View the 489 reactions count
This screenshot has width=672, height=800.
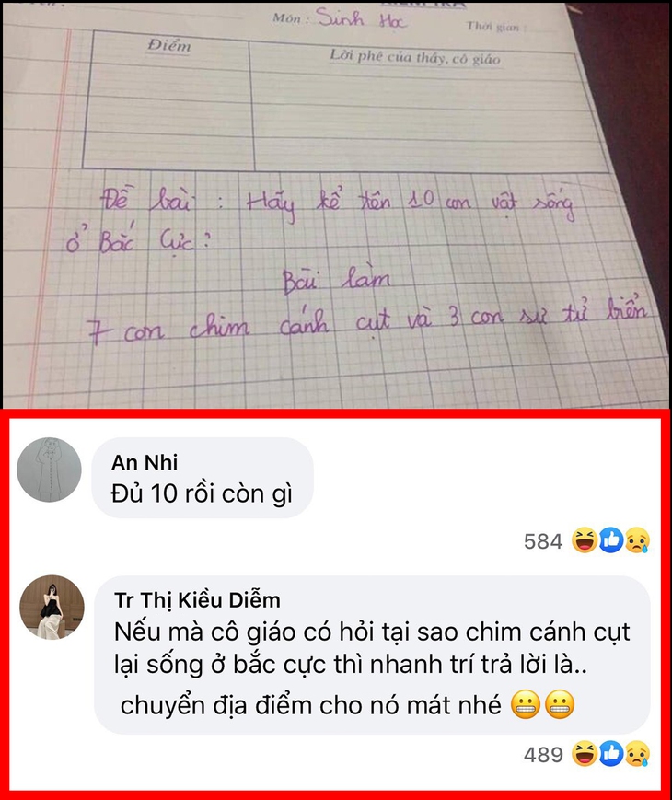pyautogui.click(x=543, y=755)
